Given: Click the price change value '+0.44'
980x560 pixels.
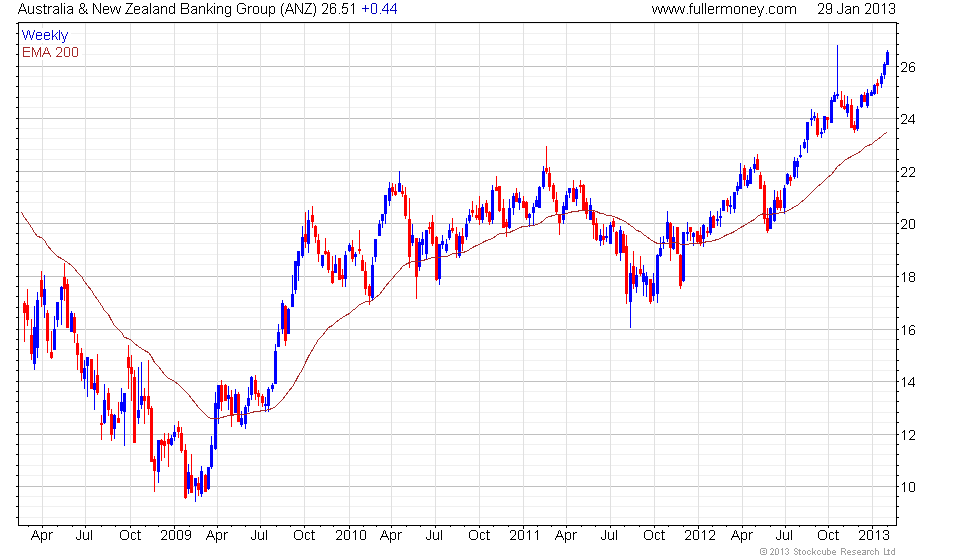Looking at the screenshot, I should point(379,9).
